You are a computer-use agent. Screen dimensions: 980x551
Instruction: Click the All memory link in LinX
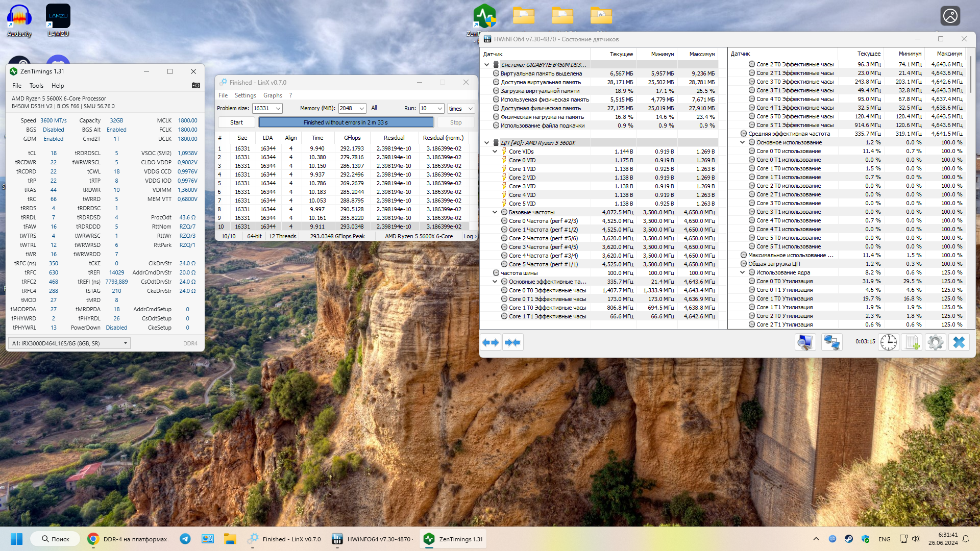pos(374,108)
